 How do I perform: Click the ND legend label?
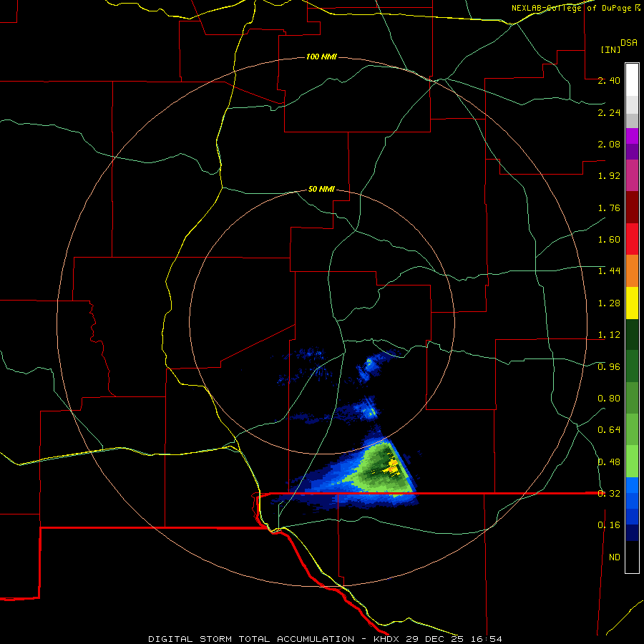[x=615, y=557]
